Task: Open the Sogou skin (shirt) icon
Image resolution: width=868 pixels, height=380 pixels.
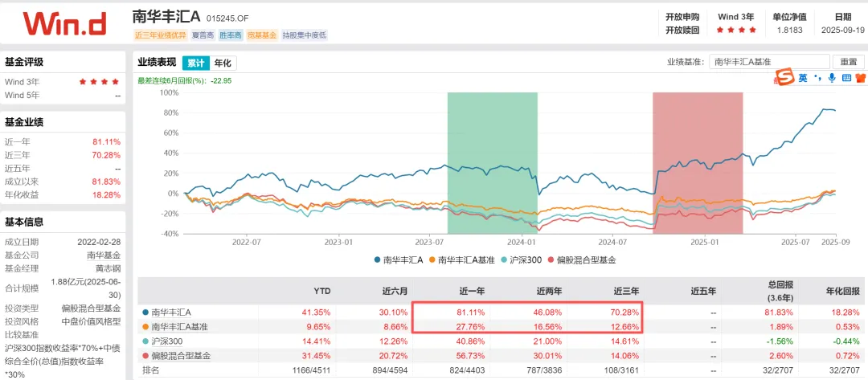Action: [860, 78]
